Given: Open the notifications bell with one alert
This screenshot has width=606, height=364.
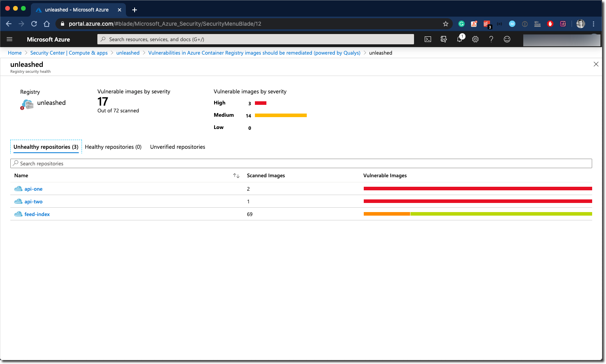Looking at the screenshot, I should click(x=460, y=39).
